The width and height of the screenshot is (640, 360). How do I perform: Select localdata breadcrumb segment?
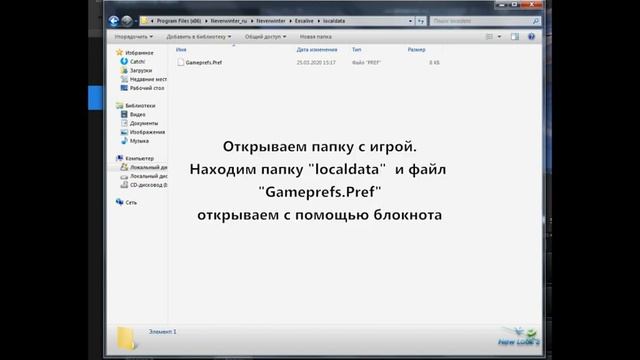(x=334, y=21)
